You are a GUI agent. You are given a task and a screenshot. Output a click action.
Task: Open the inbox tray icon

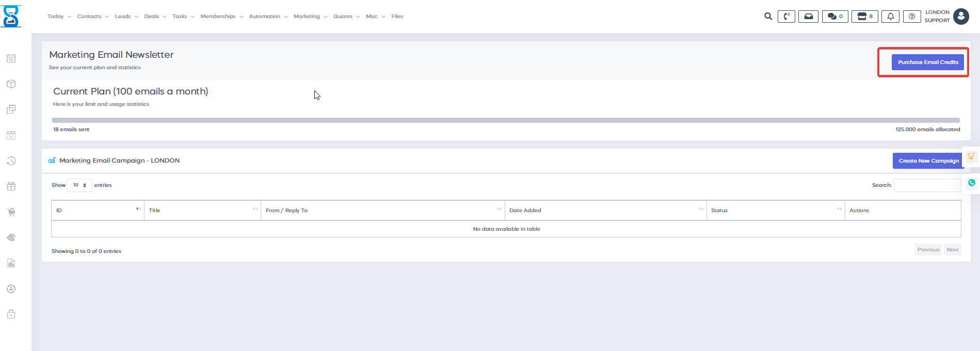tap(808, 17)
